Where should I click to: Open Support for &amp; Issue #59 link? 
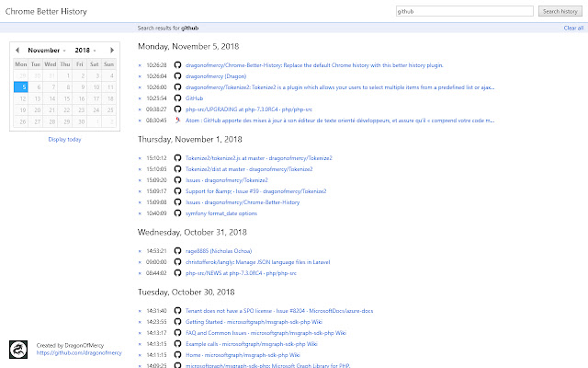coord(255,191)
